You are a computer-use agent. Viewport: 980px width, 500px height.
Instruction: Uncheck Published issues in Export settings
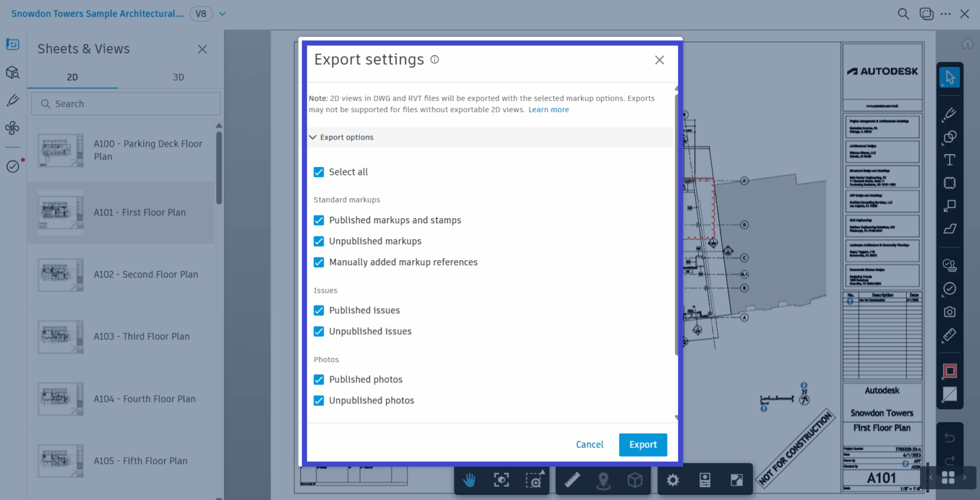click(318, 310)
